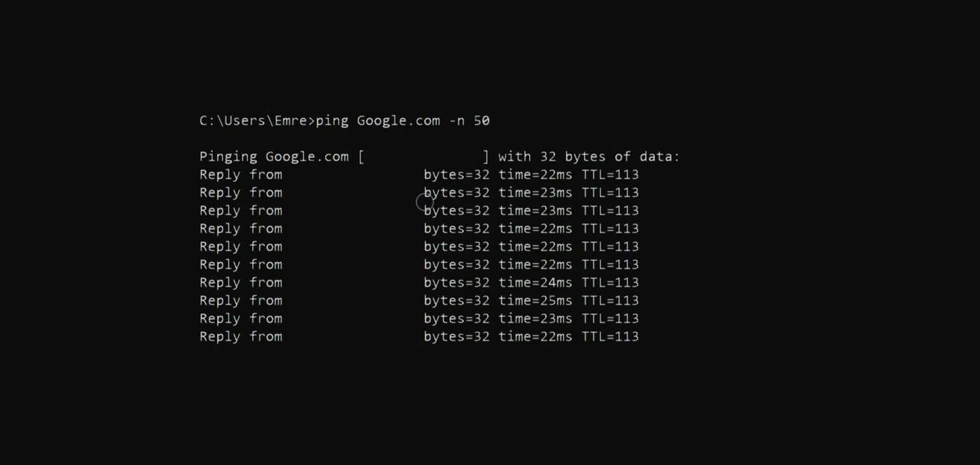Image resolution: width=980 pixels, height=465 pixels.
Task: Click the "time=25ms" value
Action: [x=535, y=300]
